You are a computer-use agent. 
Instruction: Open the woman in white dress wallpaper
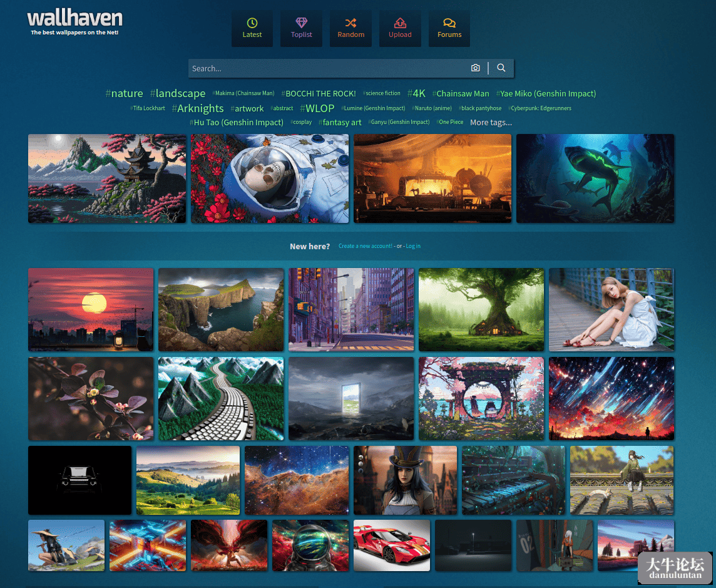pos(611,310)
